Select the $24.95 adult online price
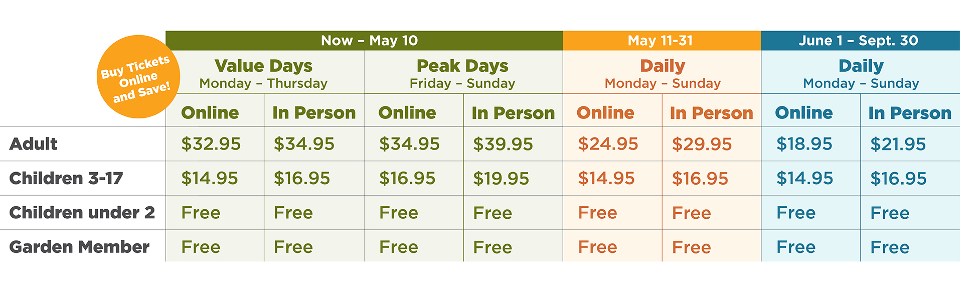Screen dimensions: 980x288 [608, 144]
